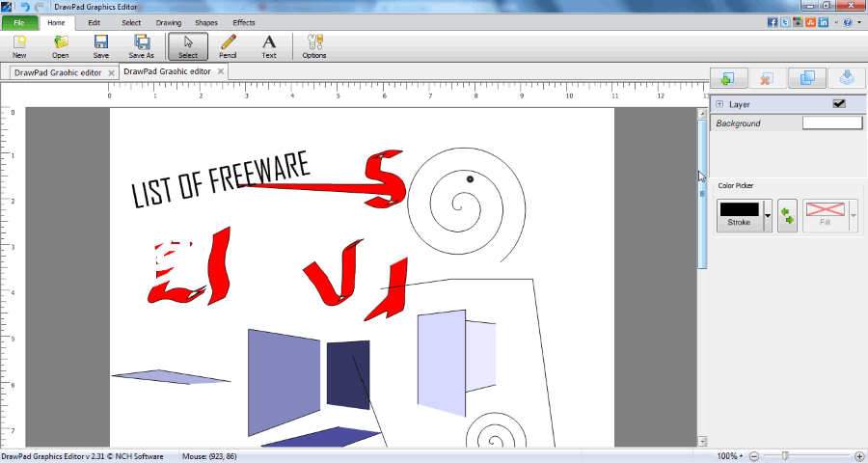Open the green File menu
This screenshot has width=868, height=463.
point(19,22)
